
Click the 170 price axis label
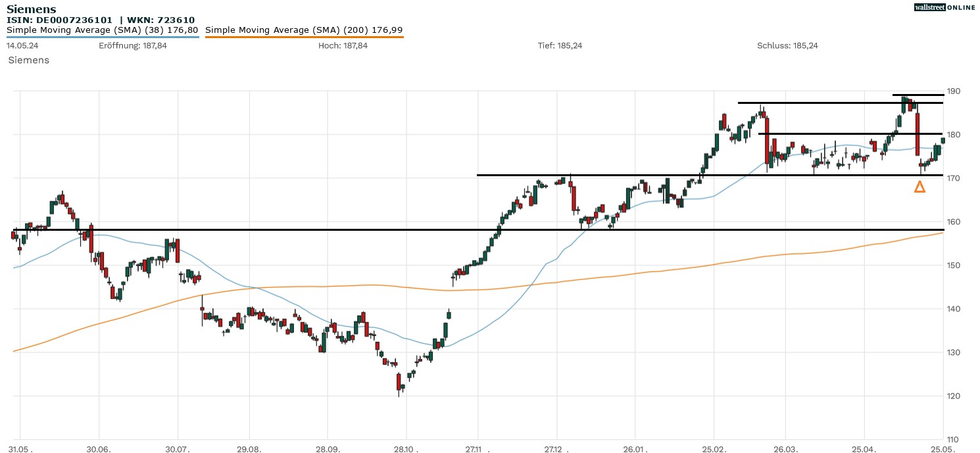954,178
